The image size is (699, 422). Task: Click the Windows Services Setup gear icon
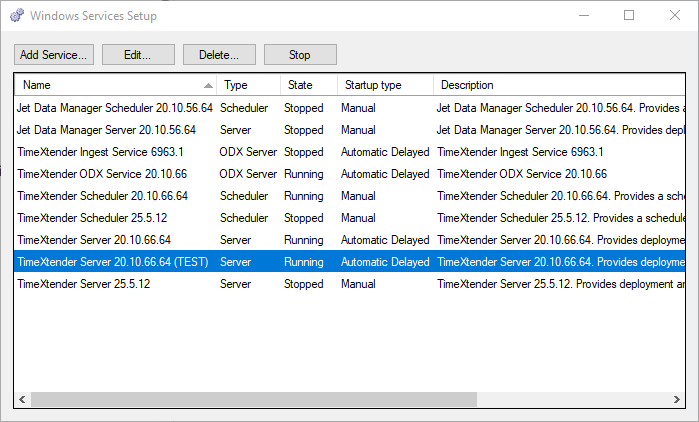[17, 15]
